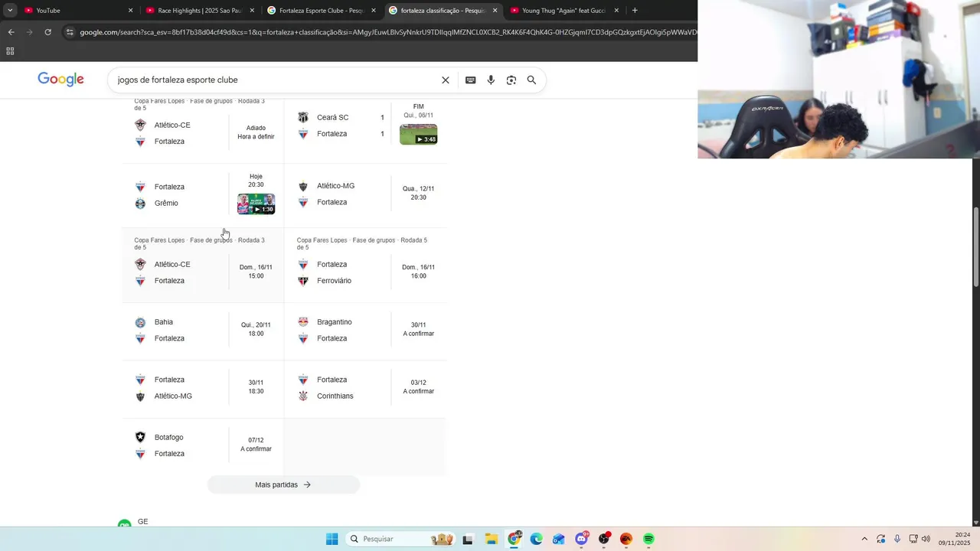Open the volume control in system tray

(926, 540)
